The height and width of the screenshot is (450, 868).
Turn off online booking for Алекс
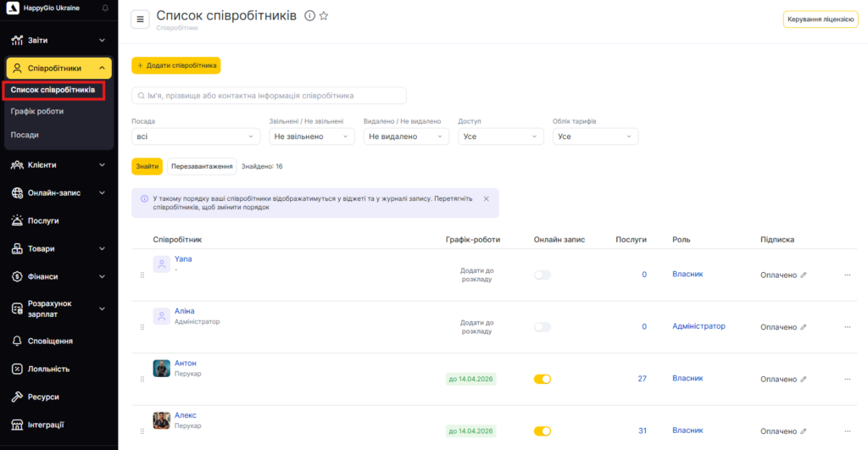[542, 431]
